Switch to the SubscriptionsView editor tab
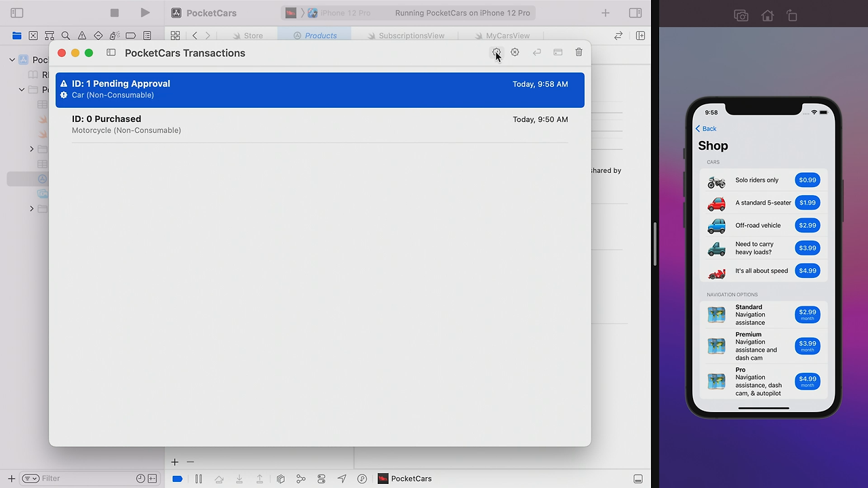The width and height of the screenshot is (868, 488). point(406,36)
